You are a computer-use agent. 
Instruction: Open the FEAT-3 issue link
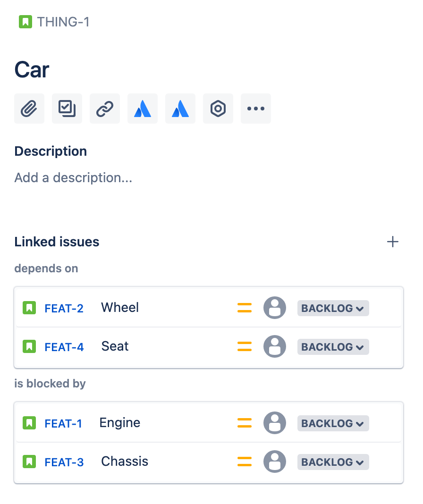click(64, 462)
